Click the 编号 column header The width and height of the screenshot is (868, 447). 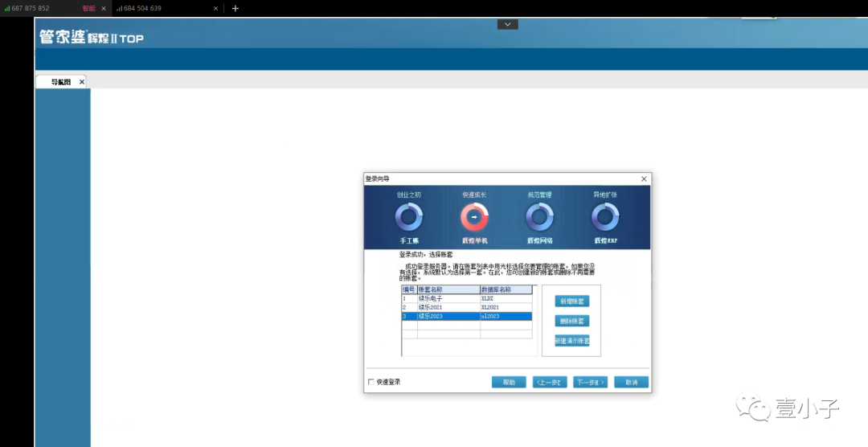pos(409,289)
